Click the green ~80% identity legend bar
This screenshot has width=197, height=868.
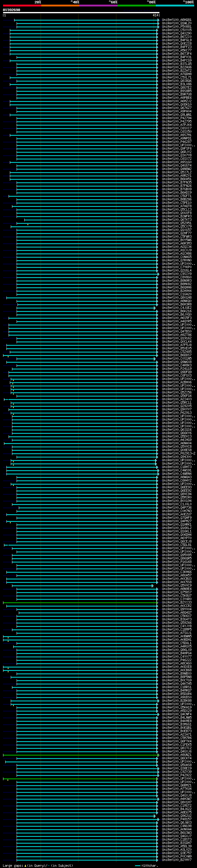coord(137,6)
